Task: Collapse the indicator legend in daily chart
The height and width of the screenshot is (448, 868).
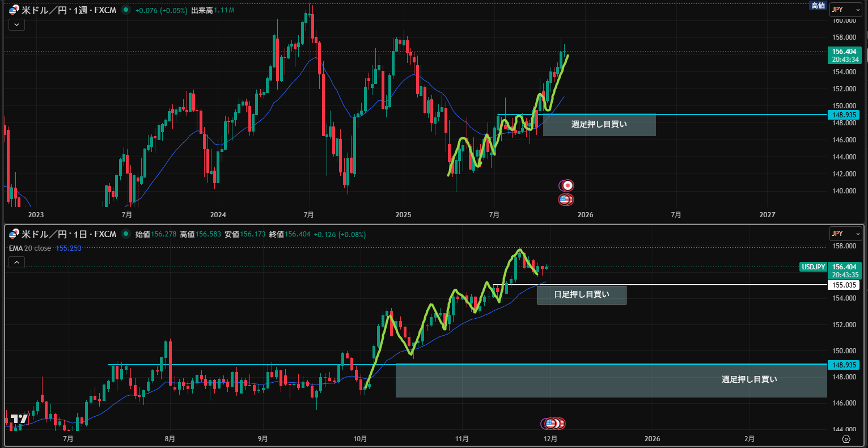Action: pos(16,262)
